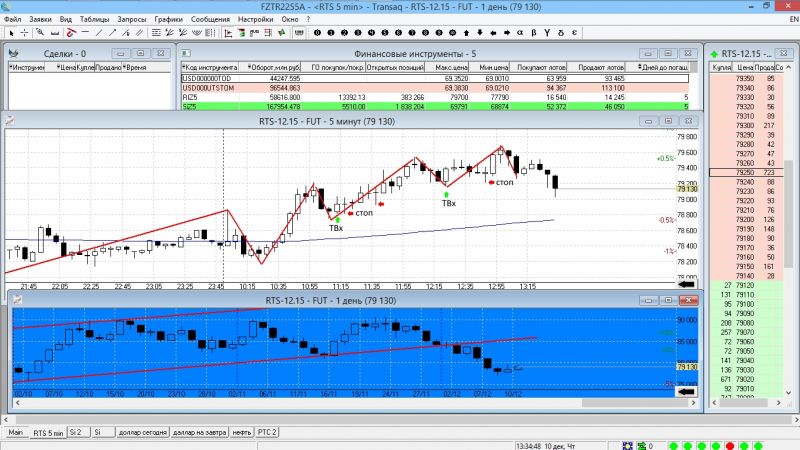Click the right arrow toolbar icon

[507, 33]
